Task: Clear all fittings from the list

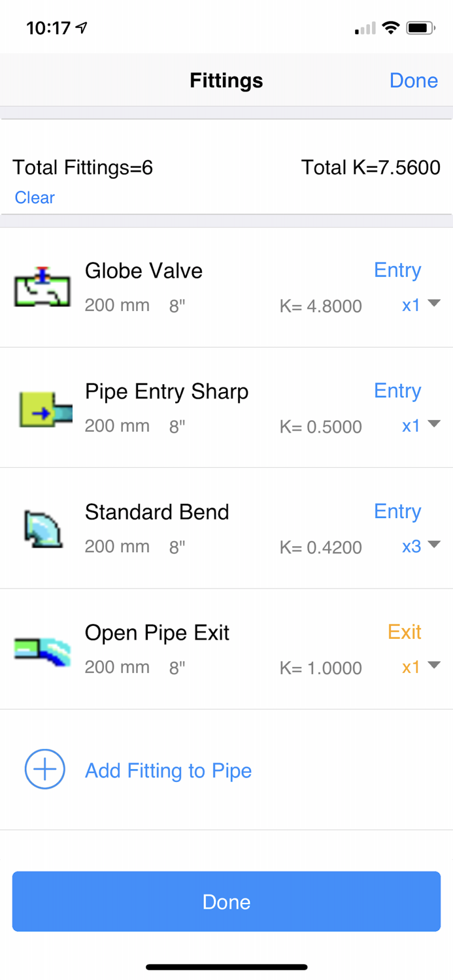Action: pos(34,197)
